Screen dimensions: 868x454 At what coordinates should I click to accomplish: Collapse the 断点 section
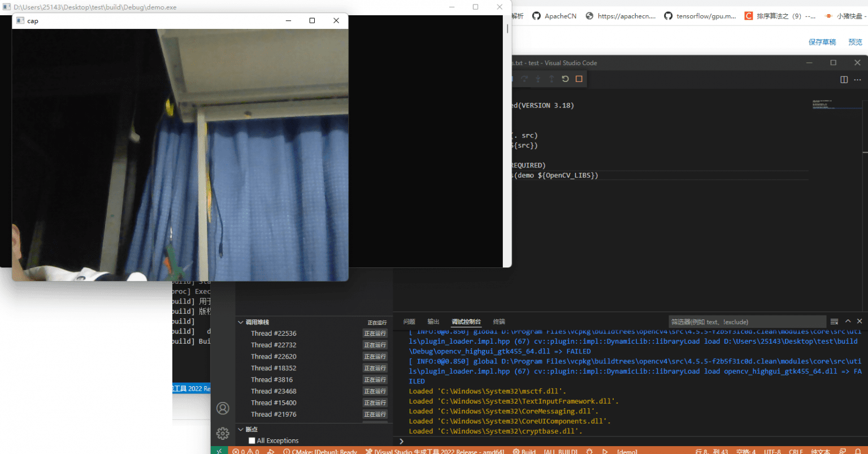pyautogui.click(x=240, y=429)
